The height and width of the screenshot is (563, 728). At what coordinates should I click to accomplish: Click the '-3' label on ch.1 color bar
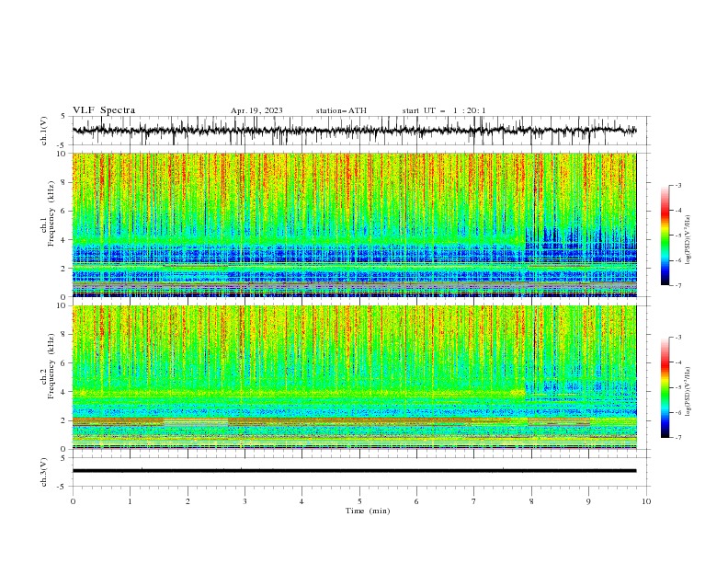point(677,185)
